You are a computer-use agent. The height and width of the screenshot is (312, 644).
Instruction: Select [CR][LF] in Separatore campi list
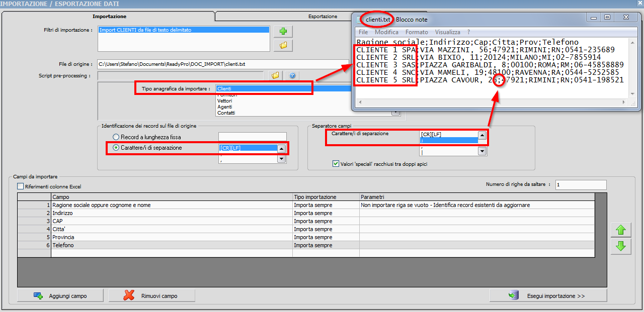448,135
